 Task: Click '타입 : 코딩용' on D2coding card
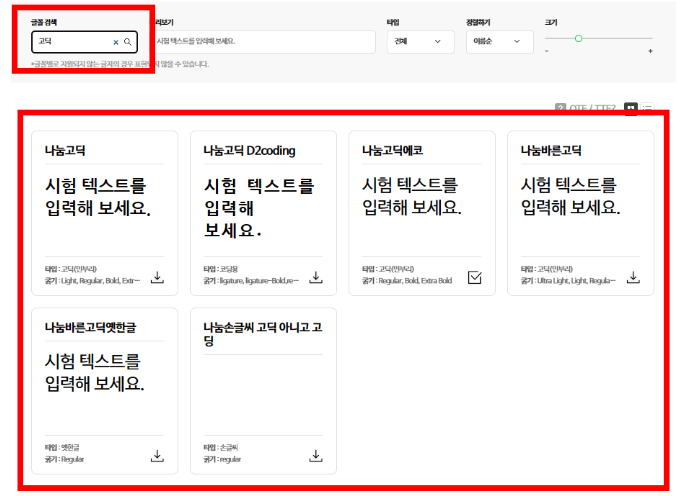tap(220, 269)
